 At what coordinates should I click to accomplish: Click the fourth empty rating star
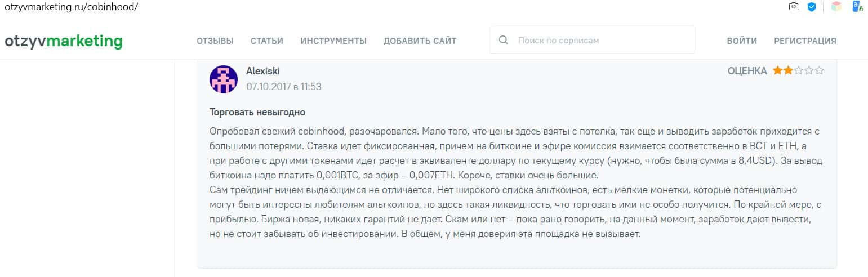click(x=809, y=70)
